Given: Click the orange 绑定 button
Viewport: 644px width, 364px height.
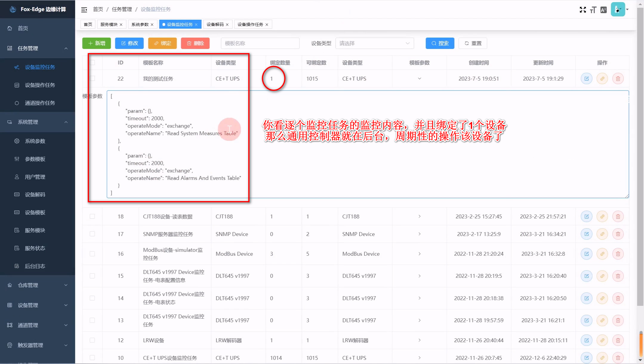Looking at the screenshot, I should click(x=162, y=43).
